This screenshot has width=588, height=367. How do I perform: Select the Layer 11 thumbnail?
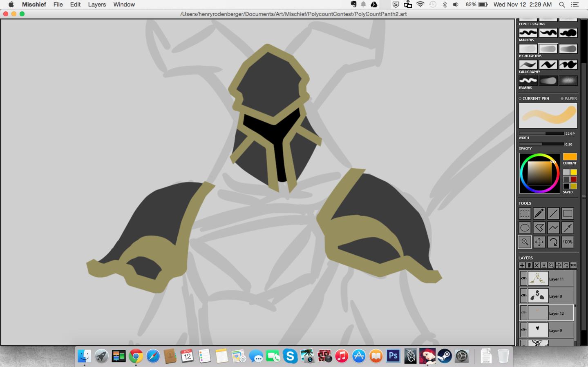pyautogui.click(x=538, y=279)
